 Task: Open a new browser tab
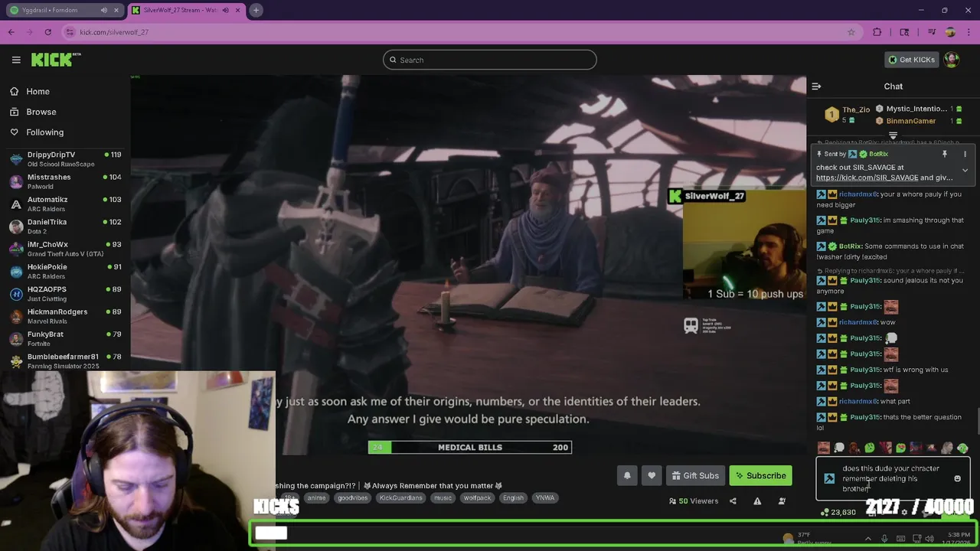(256, 10)
